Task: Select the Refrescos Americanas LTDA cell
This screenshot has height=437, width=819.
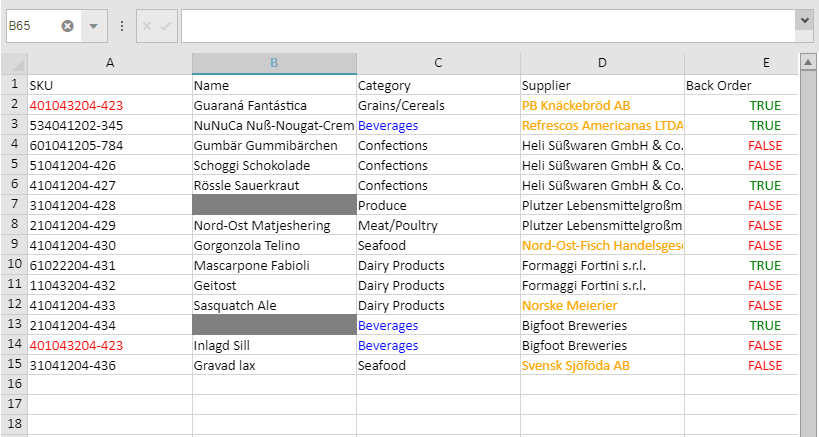Action: 602,125
